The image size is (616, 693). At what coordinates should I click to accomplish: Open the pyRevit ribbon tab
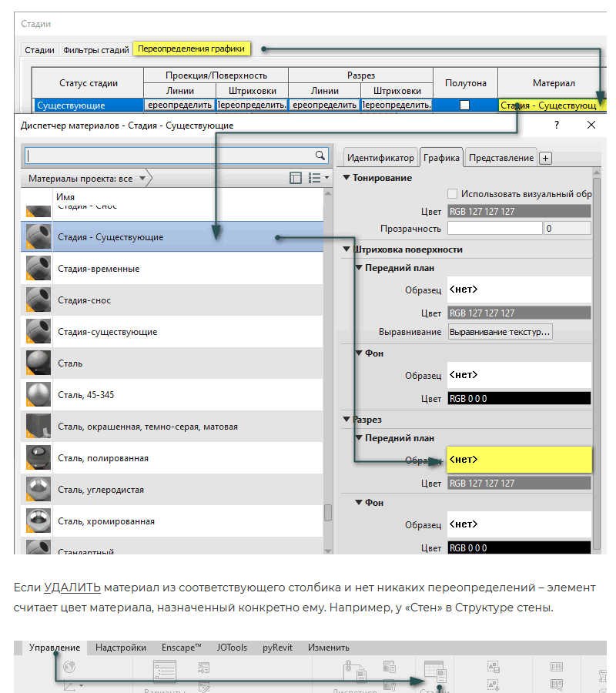point(277,648)
